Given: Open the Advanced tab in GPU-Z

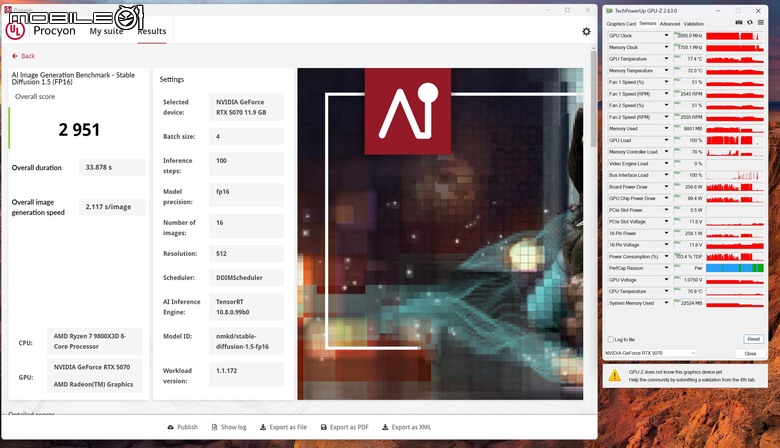Looking at the screenshot, I should tap(670, 24).
